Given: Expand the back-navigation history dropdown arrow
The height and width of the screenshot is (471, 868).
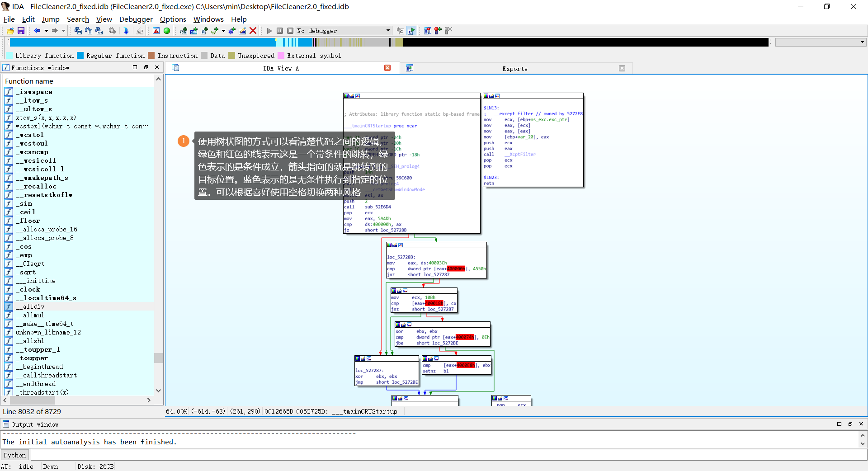Looking at the screenshot, I should click(x=46, y=31).
